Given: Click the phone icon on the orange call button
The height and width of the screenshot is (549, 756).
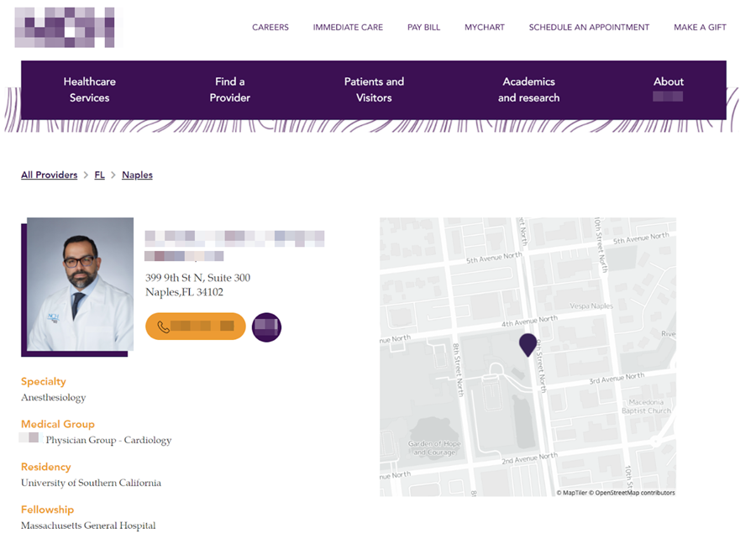Looking at the screenshot, I should coord(164,327).
